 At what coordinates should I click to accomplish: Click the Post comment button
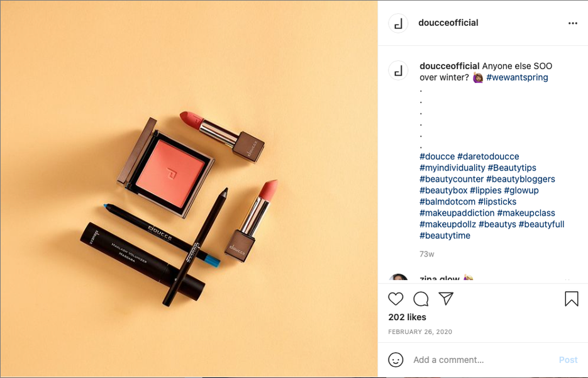click(x=568, y=360)
